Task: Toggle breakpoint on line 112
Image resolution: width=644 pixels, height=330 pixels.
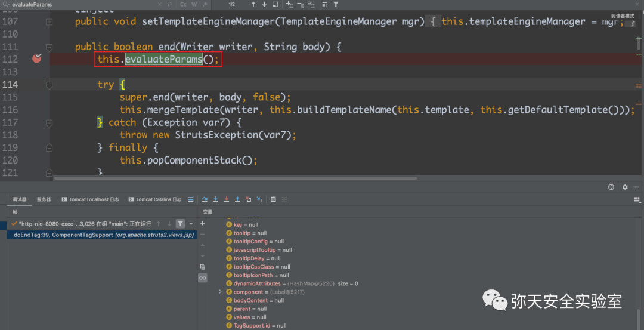Action: 37,58
